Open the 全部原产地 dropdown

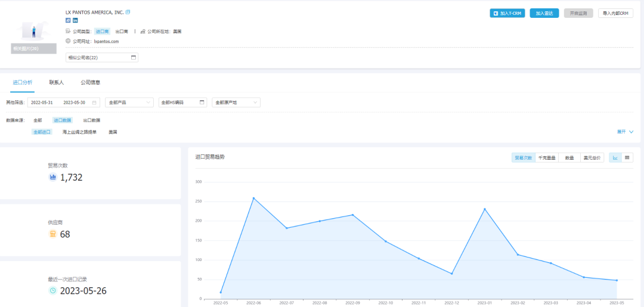pyautogui.click(x=236, y=103)
